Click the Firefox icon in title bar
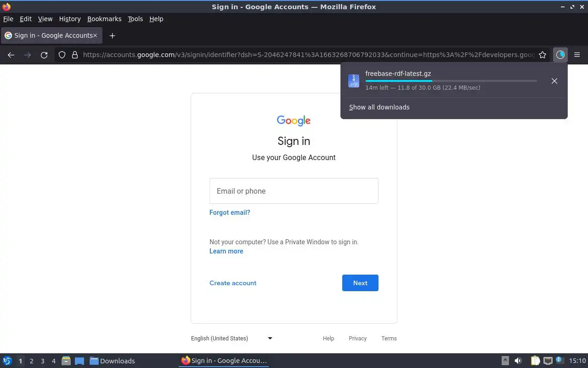The width and height of the screenshot is (588, 368). click(6, 6)
